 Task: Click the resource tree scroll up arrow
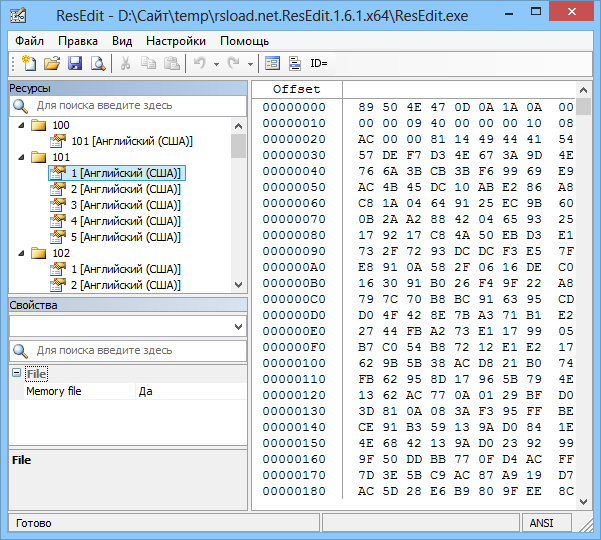coord(238,126)
